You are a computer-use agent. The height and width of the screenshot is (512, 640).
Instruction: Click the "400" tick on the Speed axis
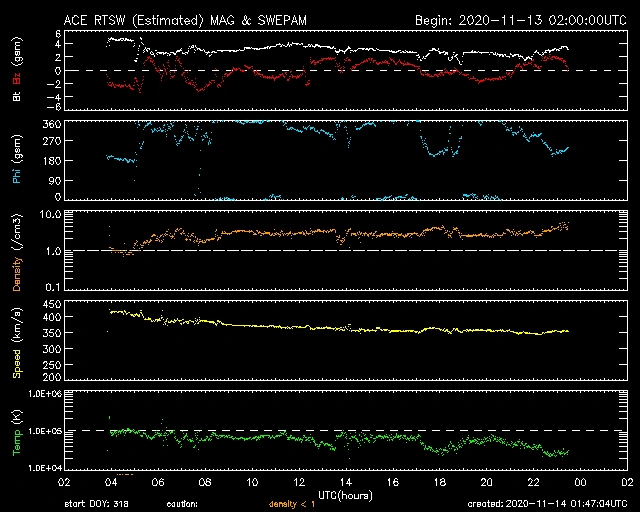click(x=52, y=317)
